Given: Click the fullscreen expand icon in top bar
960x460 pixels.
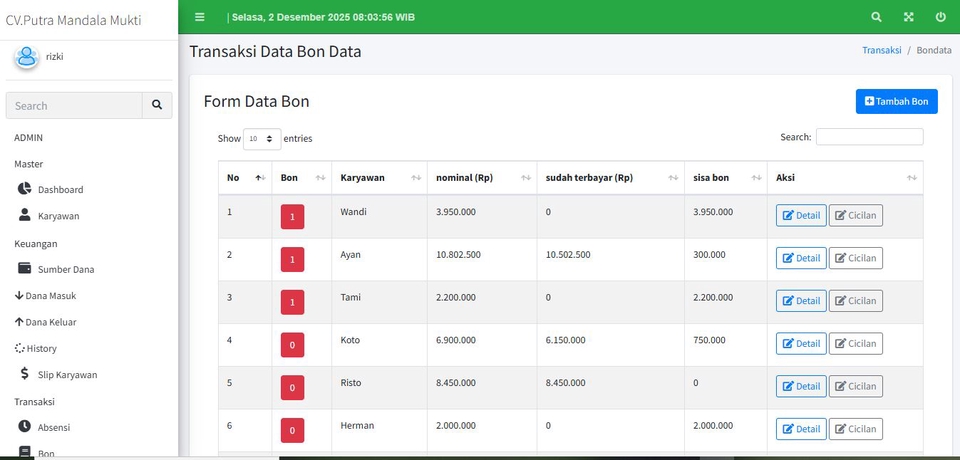Looking at the screenshot, I should click(x=908, y=17).
